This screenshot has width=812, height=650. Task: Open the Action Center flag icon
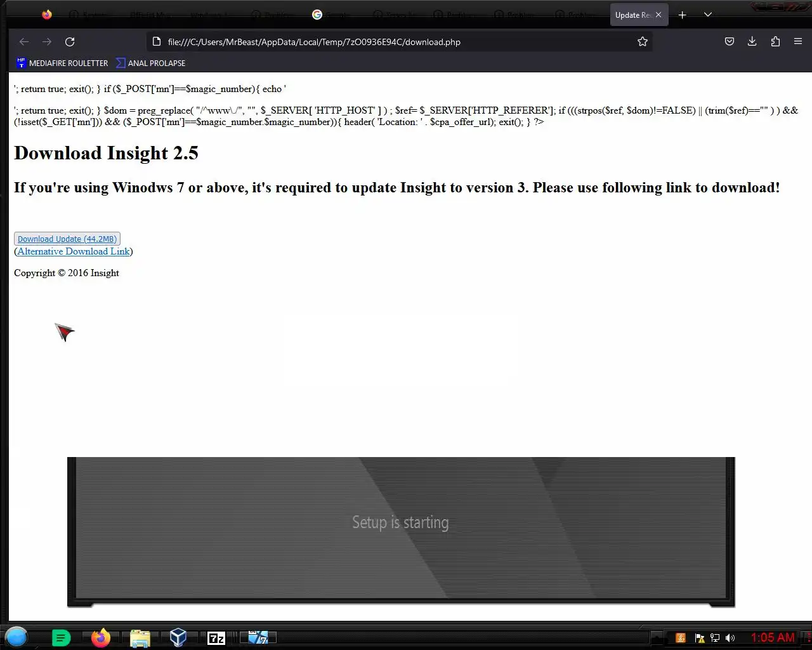700,638
